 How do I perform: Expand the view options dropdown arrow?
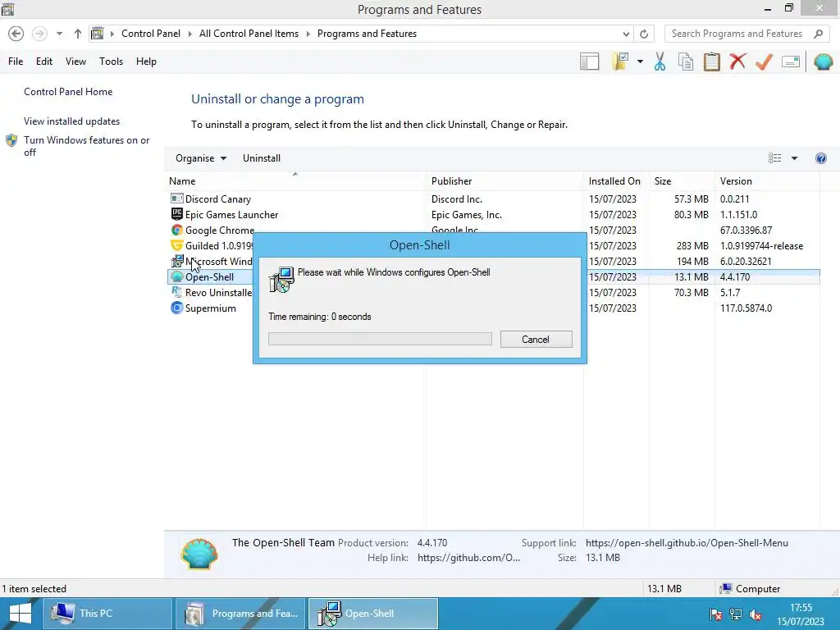[794, 158]
